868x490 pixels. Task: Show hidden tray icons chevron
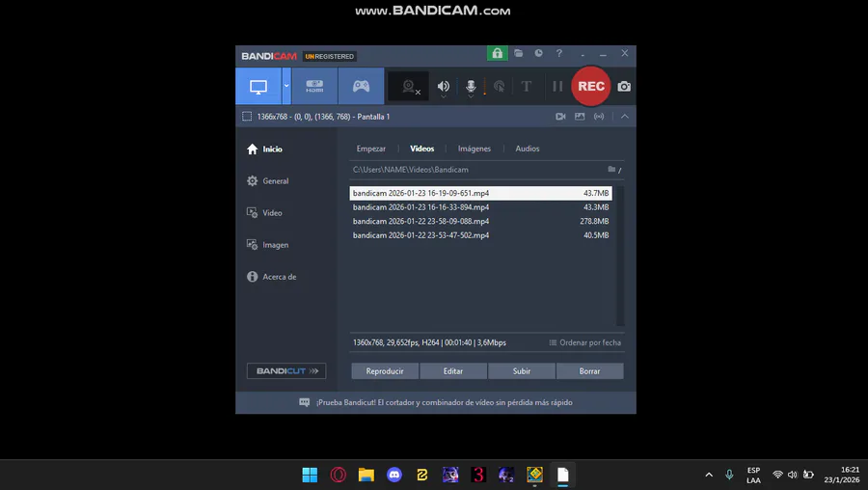pyautogui.click(x=709, y=475)
